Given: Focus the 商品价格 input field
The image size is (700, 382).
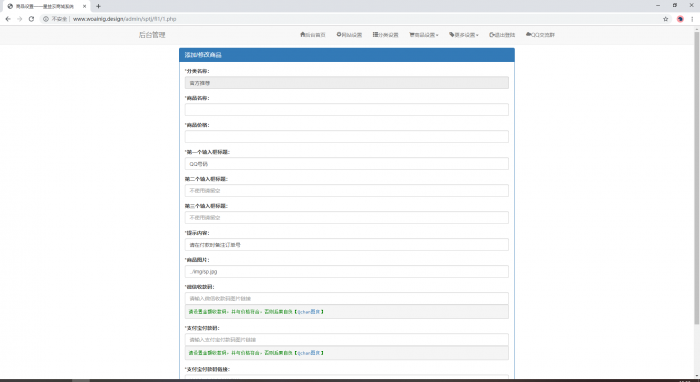Looking at the screenshot, I should [x=346, y=137].
